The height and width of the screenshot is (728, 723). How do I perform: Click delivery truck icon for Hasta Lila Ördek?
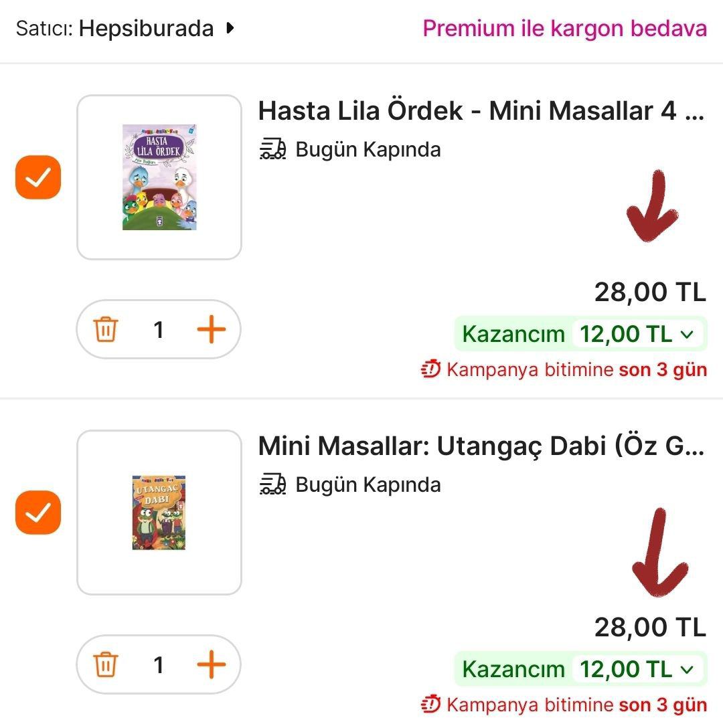(272, 149)
